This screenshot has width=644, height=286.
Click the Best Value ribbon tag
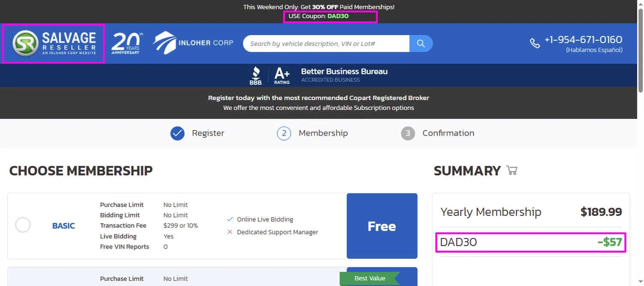[370, 278]
